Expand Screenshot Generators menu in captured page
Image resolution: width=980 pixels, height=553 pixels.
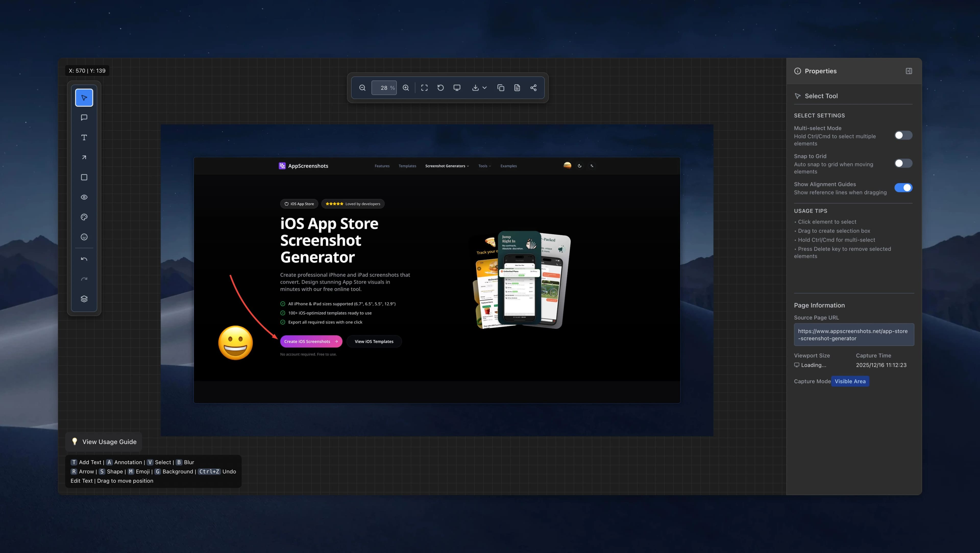pos(447,166)
